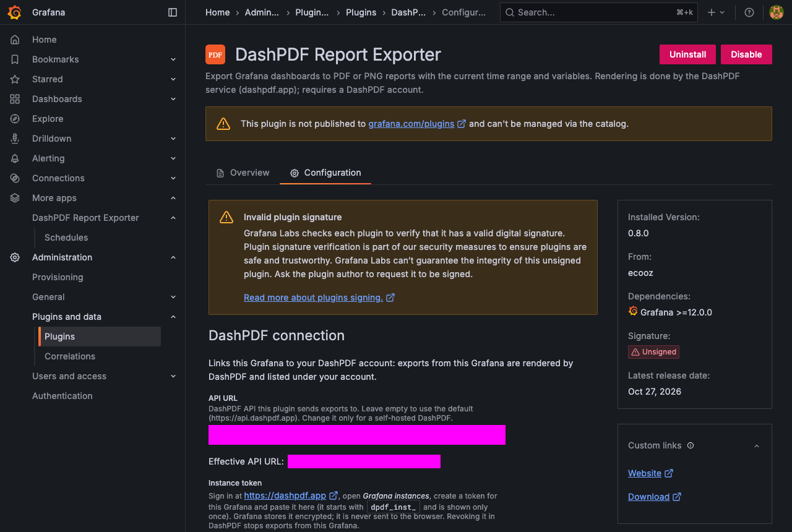The width and height of the screenshot is (792, 532).
Task: Click the API URL input field
Action: [357, 435]
